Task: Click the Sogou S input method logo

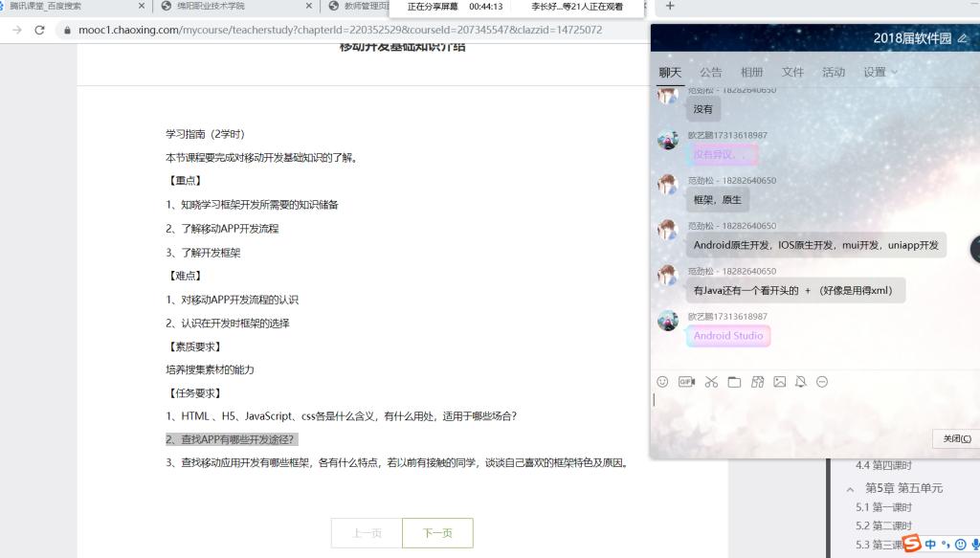Action: [x=912, y=544]
